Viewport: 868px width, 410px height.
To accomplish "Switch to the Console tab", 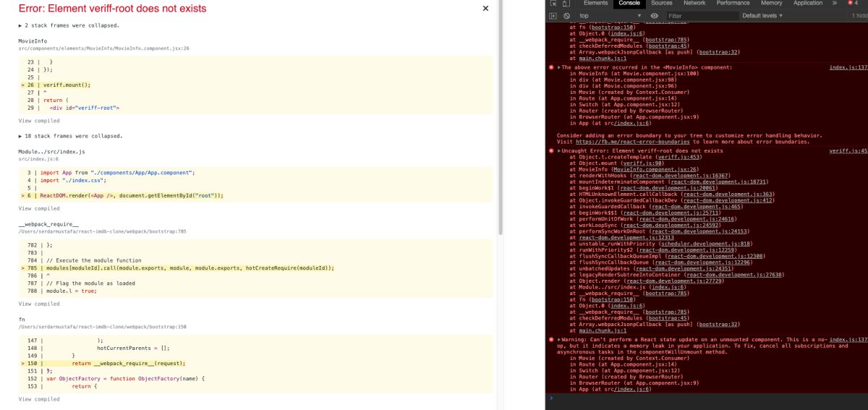I will coord(629,3).
